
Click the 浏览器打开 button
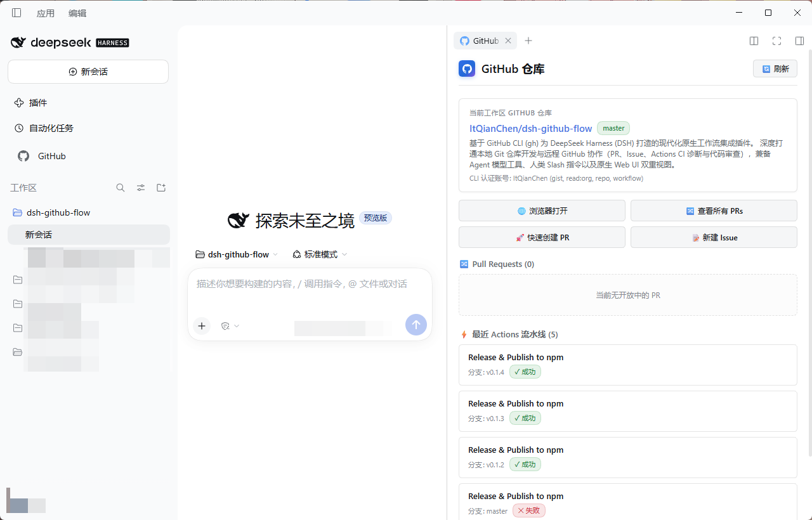[542, 211]
